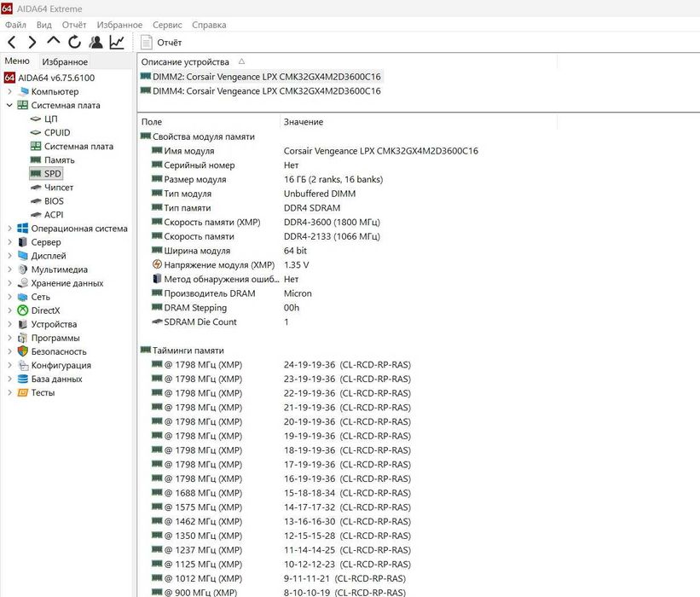700x597 pixels.
Task: Select the Производитель DRAM row
Action: [232, 293]
